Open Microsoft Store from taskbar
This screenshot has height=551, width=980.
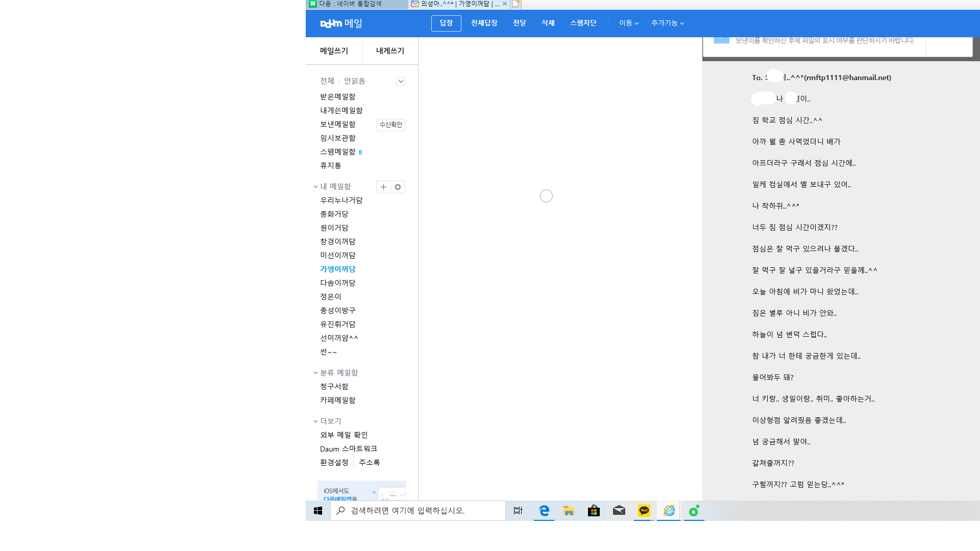click(594, 511)
